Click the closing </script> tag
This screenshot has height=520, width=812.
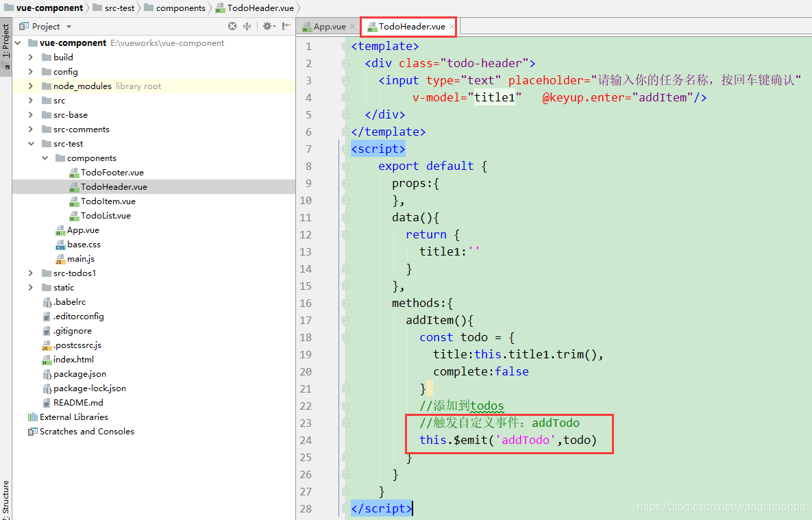pos(381,508)
